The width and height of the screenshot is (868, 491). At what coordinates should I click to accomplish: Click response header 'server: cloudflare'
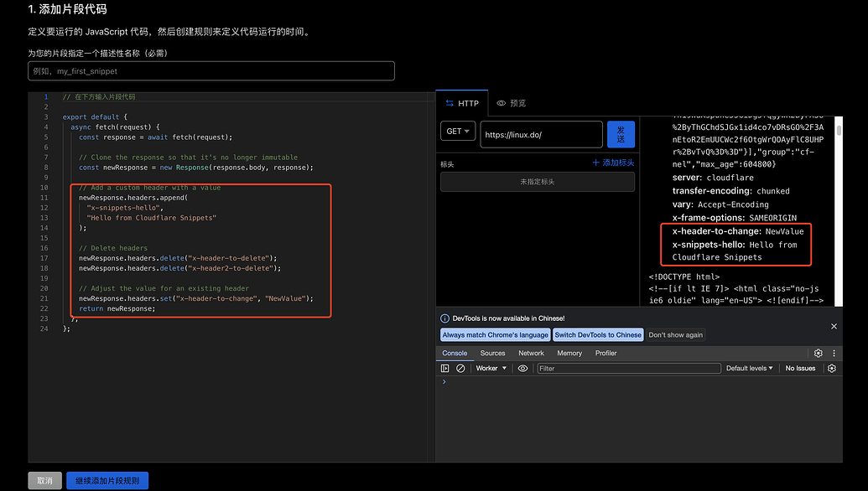(713, 178)
